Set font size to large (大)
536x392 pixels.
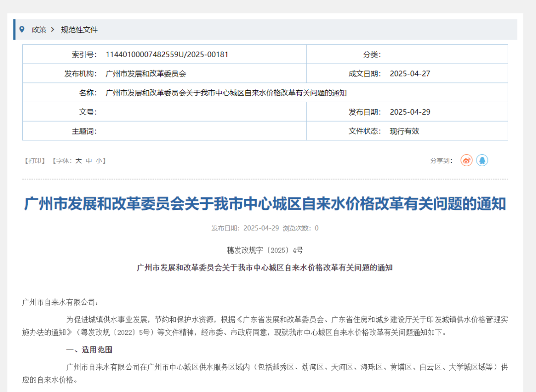click(78, 161)
